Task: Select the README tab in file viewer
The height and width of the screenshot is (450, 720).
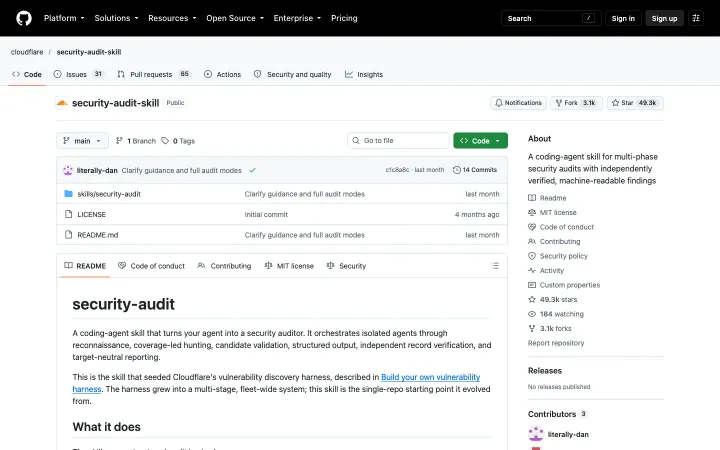Action: 85,266
